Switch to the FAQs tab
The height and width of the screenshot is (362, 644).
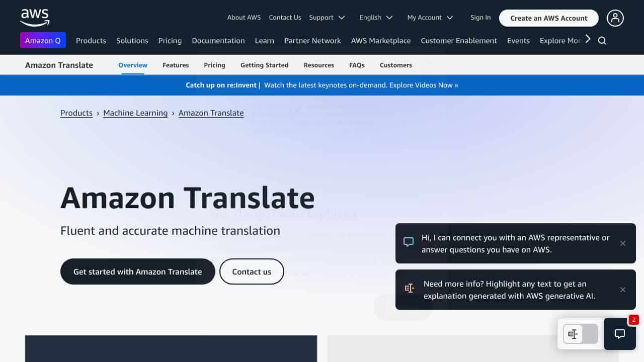[357, 65]
